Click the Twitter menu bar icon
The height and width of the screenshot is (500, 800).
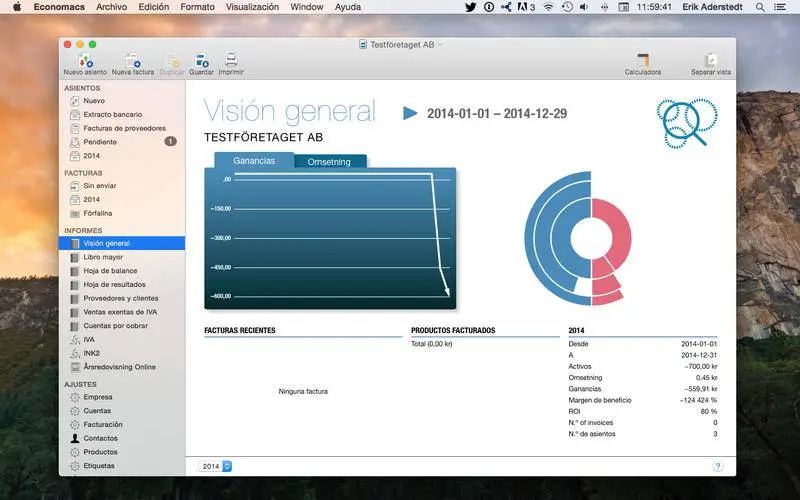pyautogui.click(x=470, y=7)
